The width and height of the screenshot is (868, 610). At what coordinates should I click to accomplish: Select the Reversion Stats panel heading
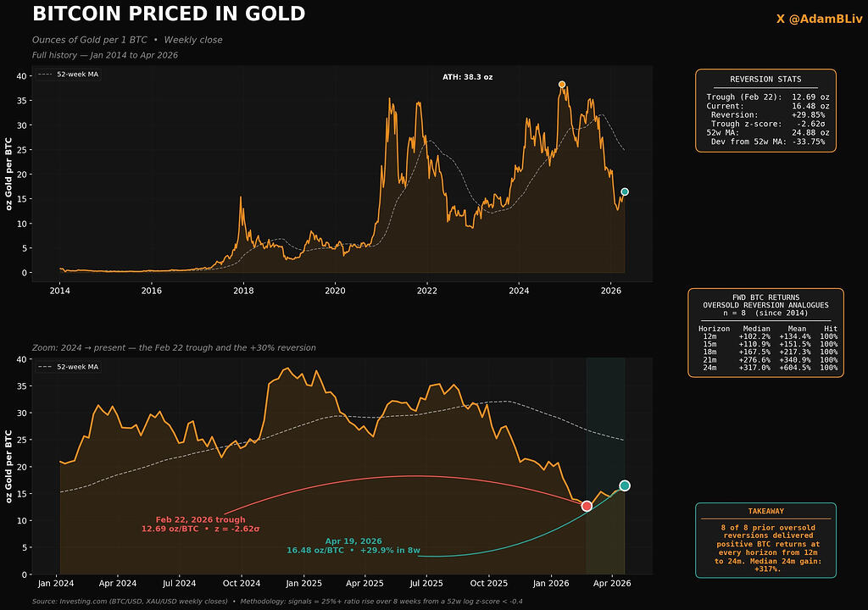pos(765,80)
